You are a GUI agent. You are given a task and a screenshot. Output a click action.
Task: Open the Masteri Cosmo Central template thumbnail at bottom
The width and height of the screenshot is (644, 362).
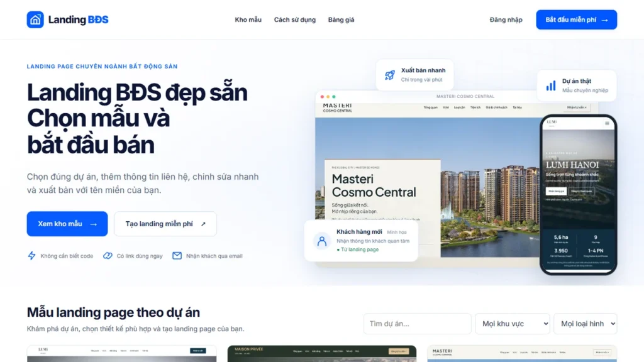tap(522, 354)
